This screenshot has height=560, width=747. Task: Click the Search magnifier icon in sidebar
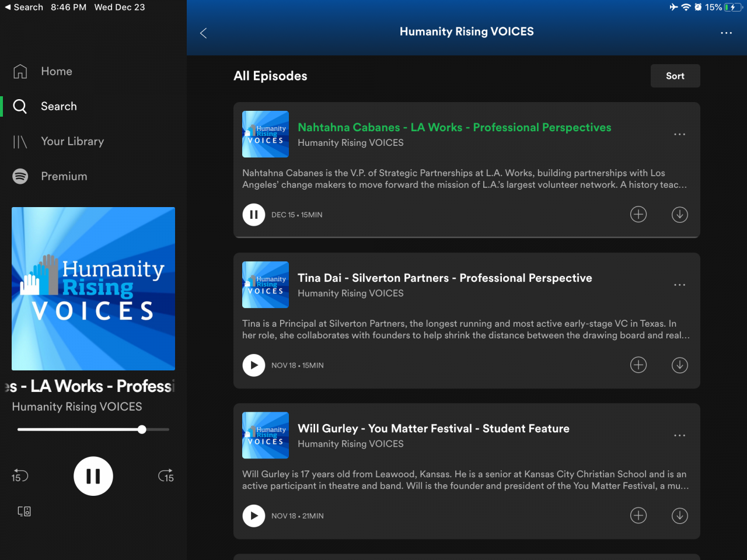point(20,106)
